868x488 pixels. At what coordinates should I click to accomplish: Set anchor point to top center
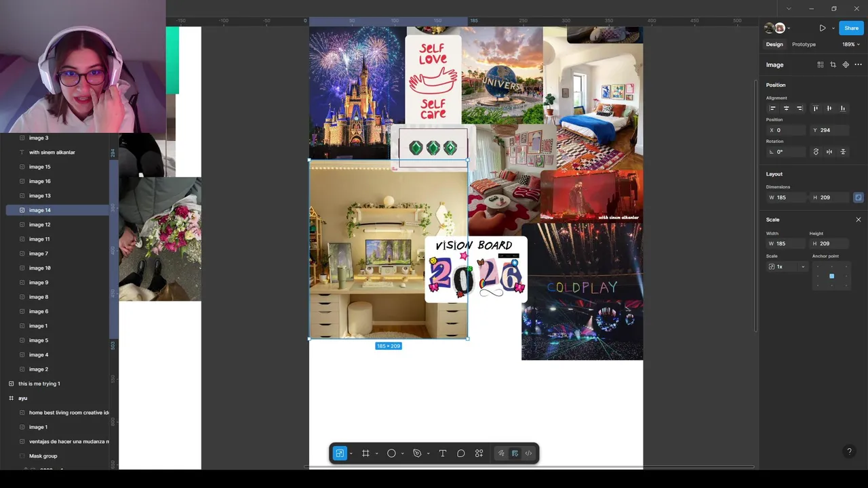[x=831, y=266]
